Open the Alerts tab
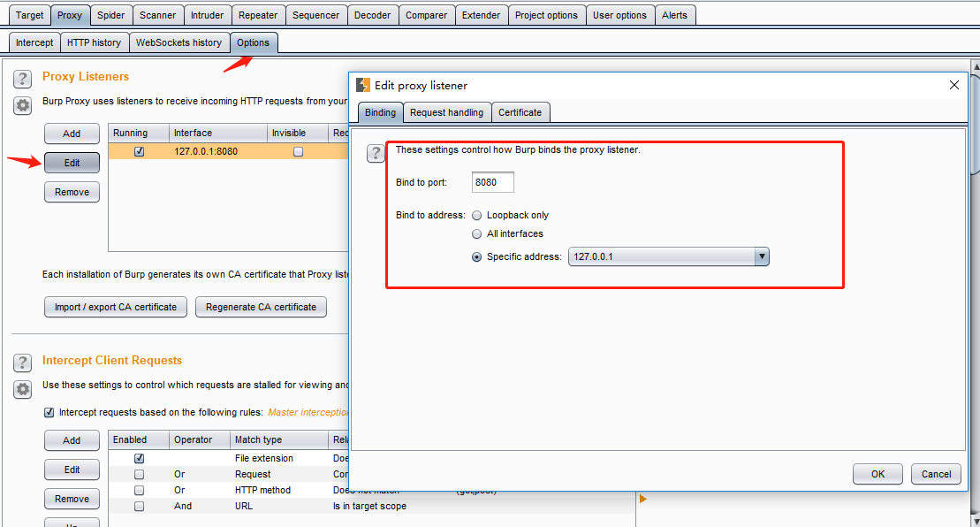The height and width of the screenshot is (527, 980). click(x=675, y=15)
